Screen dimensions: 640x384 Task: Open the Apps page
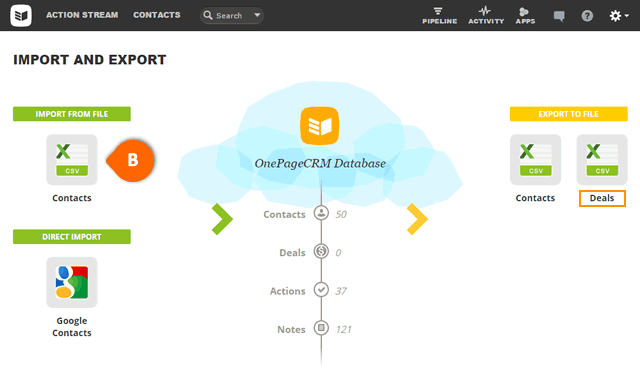point(525,16)
